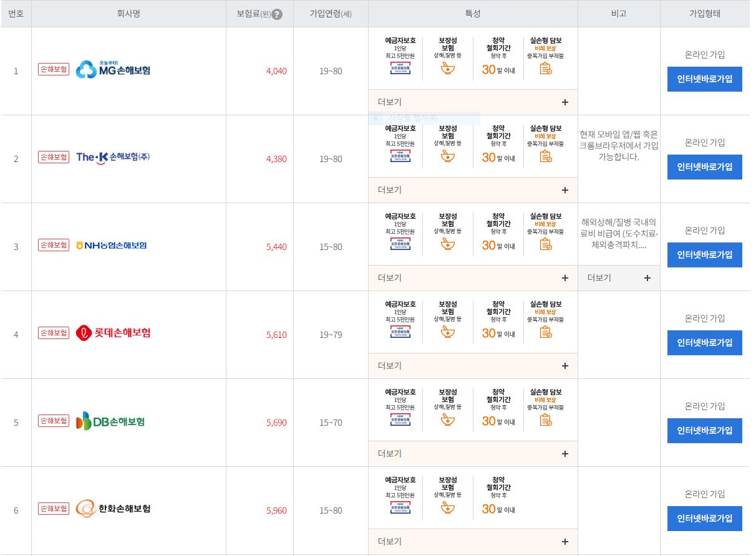Click KDIC badge in 롯데손해보험 row
Image resolution: width=756 pixels, height=556 pixels.
(400, 332)
